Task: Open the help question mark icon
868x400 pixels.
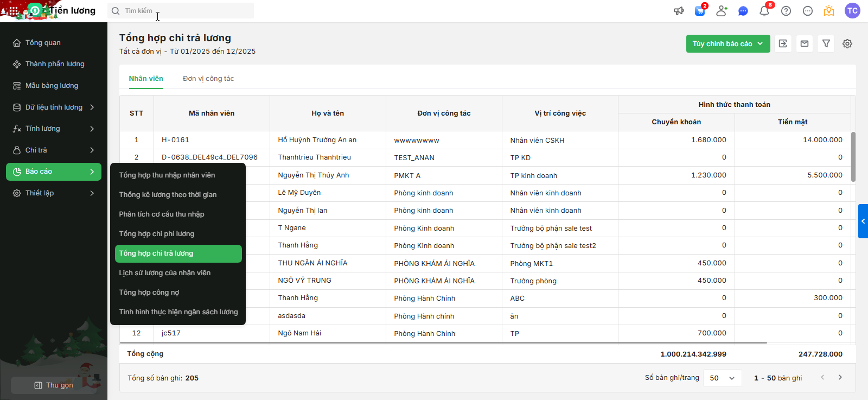Action: pos(786,11)
